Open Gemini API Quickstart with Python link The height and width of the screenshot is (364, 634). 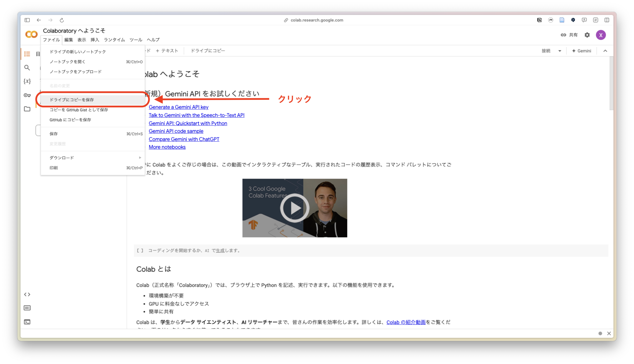pos(188,123)
